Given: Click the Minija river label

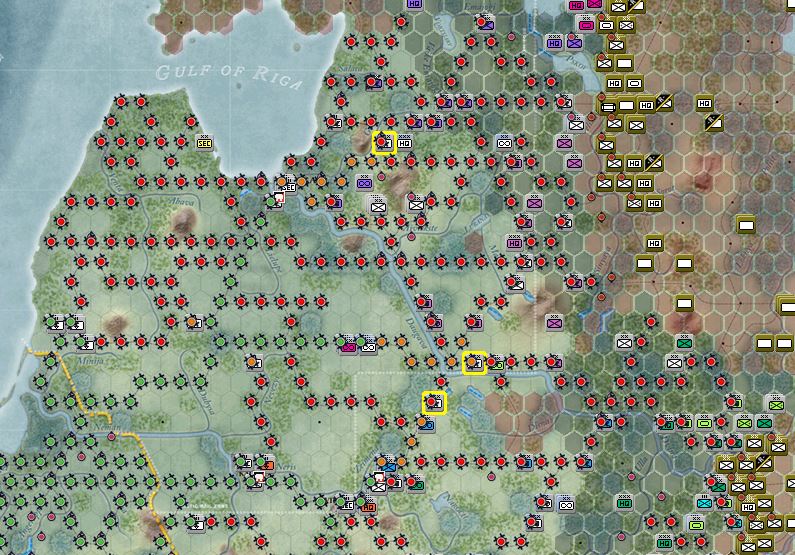Looking at the screenshot, I should (90, 361).
